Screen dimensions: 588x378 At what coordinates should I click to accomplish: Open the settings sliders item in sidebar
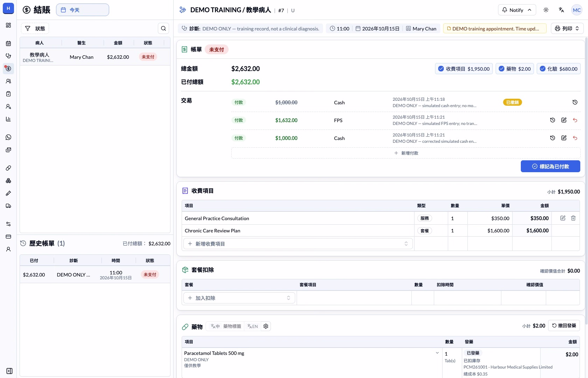[8, 224]
